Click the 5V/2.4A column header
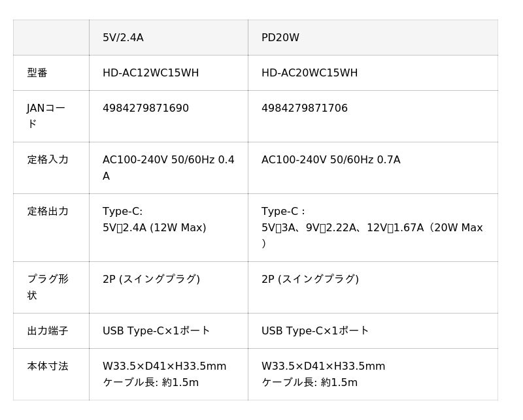 point(123,38)
